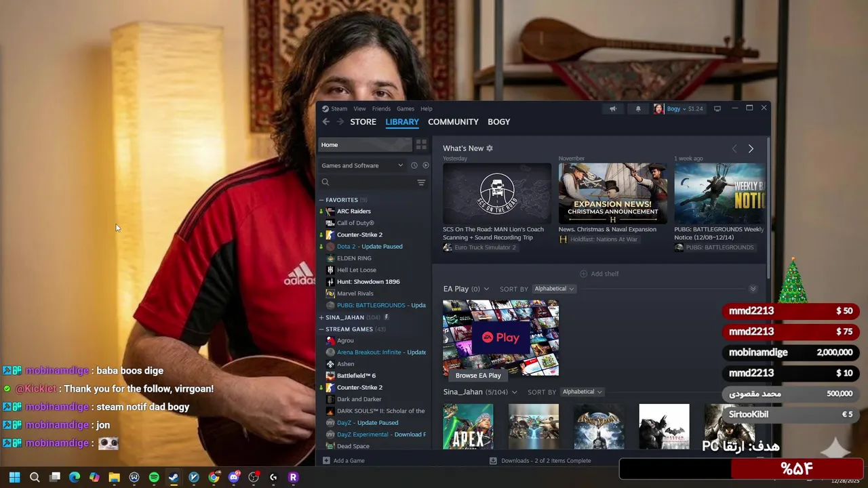The width and height of the screenshot is (868, 488).
Task: Go forward with Steam's forward arrow
Action: 340,122
